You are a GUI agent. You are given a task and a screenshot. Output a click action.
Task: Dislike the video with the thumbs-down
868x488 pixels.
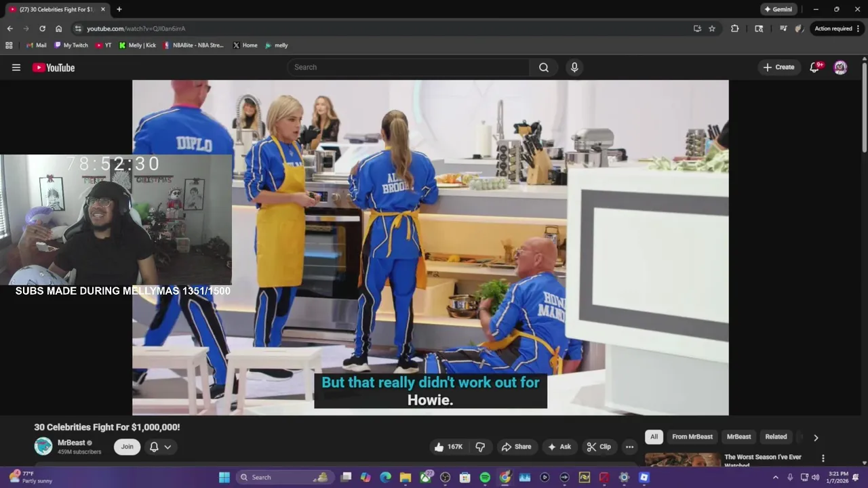pos(480,447)
